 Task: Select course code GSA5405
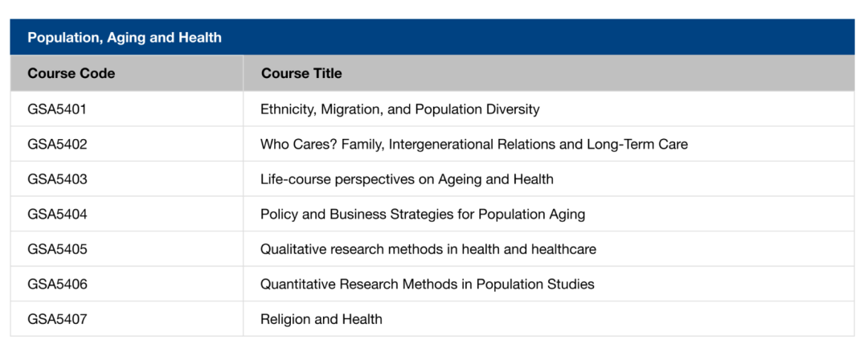(57, 249)
